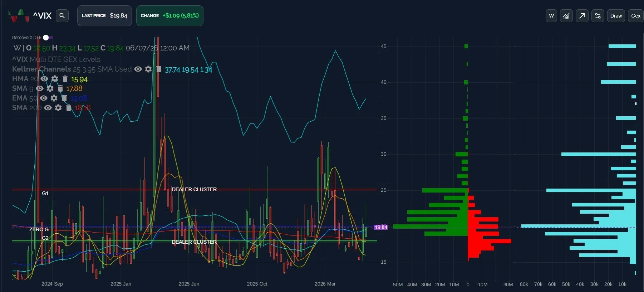Image resolution: width=644 pixels, height=292 pixels.
Task: Open settings gear for HMA 20
Action: coord(55,79)
